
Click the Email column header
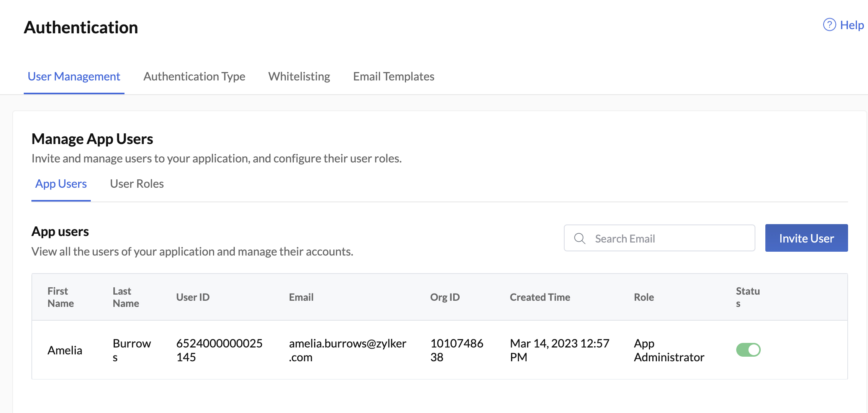point(301,297)
